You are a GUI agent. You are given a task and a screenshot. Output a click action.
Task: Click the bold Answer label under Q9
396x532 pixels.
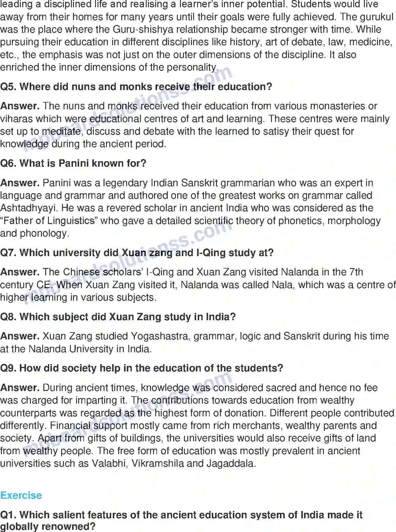(20, 388)
